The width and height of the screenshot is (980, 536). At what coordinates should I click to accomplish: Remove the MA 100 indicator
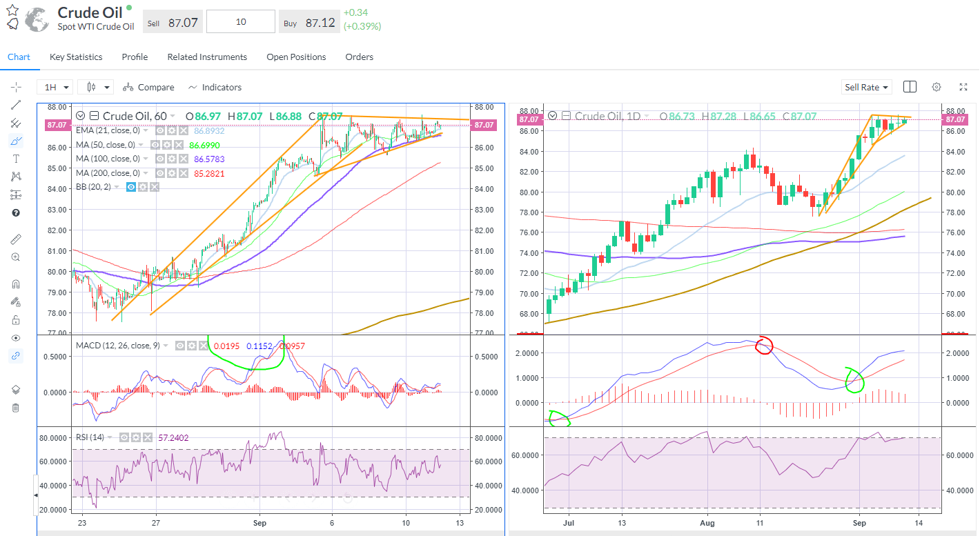183,159
